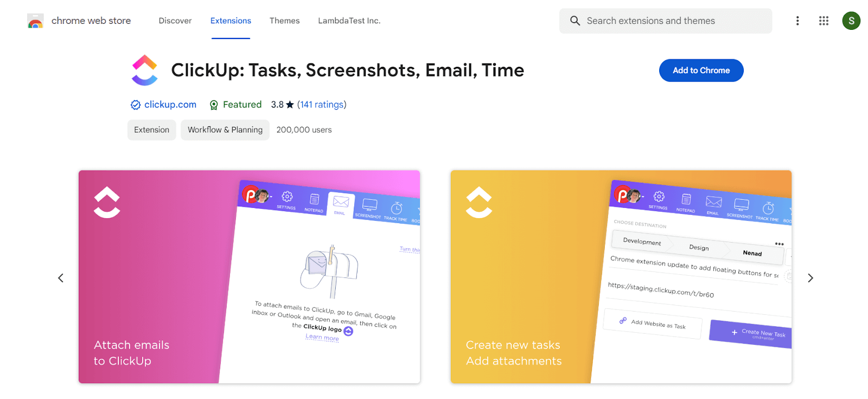
Task: Open the Create new tasks screenshot
Action: 621,277
